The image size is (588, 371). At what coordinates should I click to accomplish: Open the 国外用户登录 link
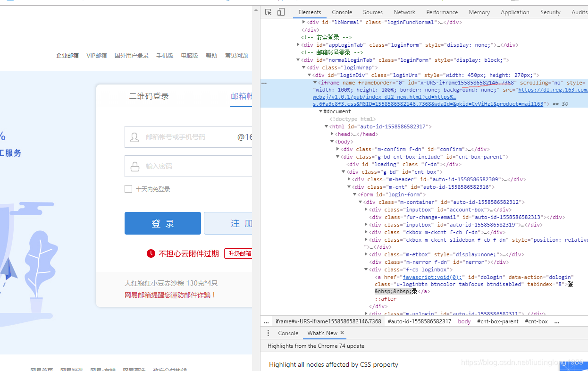(132, 56)
